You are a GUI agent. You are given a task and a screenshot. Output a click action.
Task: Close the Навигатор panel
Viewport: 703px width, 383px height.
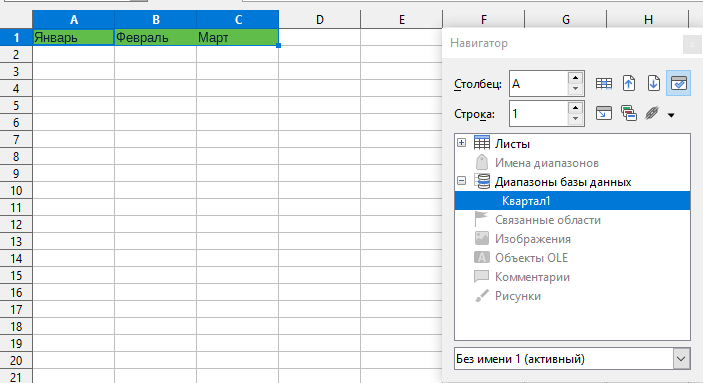tap(692, 44)
